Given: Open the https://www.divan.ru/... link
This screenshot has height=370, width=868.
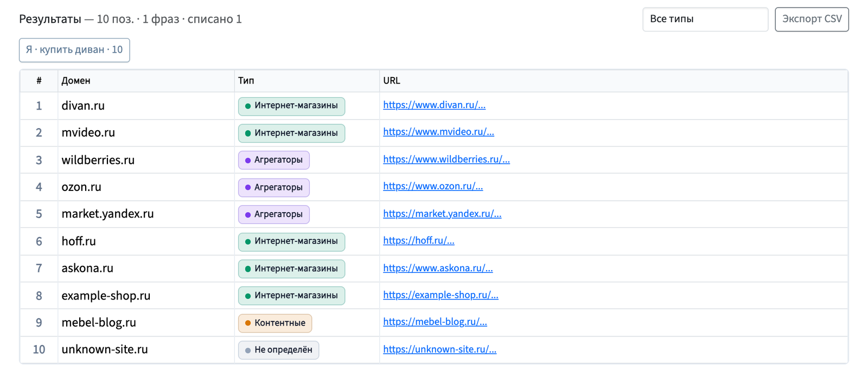Looking at the screenshot, I should tap(434, 105).
